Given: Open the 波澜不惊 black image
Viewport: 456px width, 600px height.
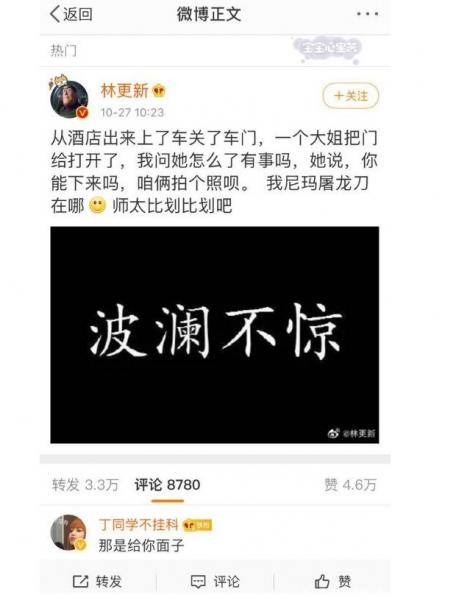Looking at the screenshot, I should (215, 335).
